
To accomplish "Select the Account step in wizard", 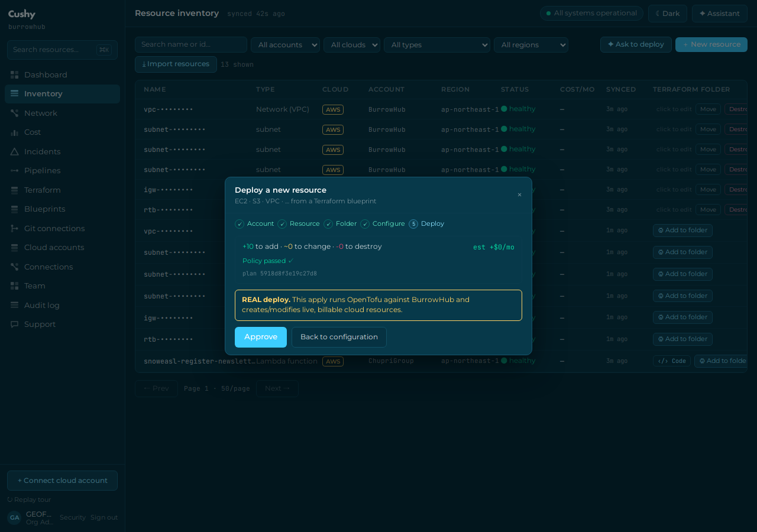I will [254, 224].
